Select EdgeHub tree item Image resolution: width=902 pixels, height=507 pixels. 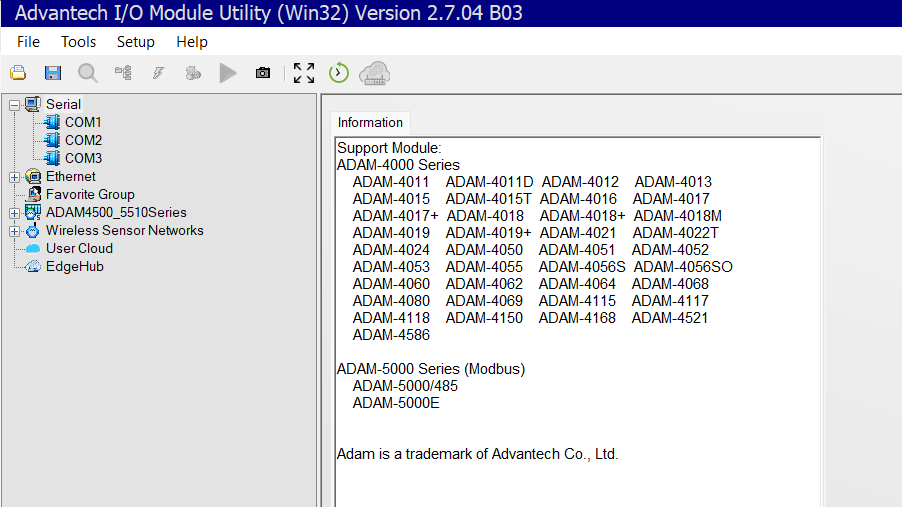point(74,266)
